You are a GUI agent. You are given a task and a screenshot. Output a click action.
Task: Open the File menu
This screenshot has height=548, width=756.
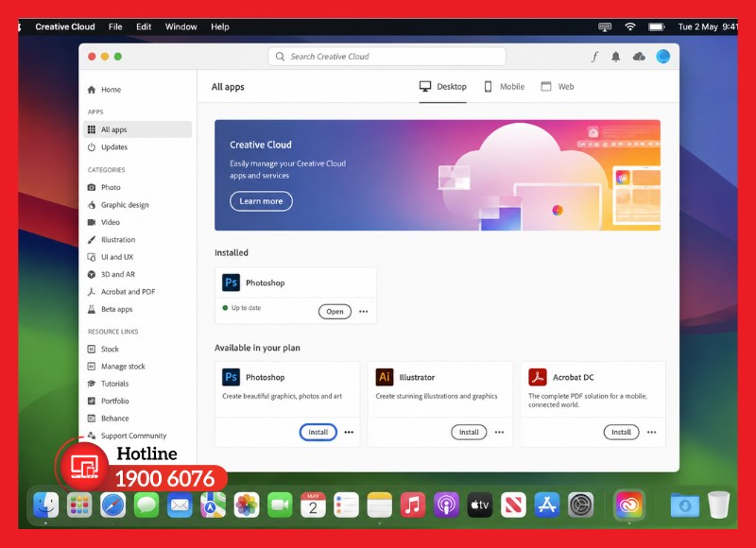pos(115,27)
